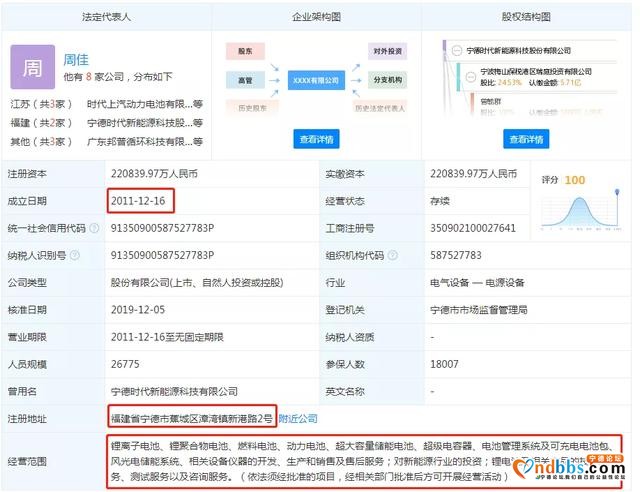Screen dimensions: 640x492
Task: Click the 评分 100 score label
Action: click(x=563, y=180)
